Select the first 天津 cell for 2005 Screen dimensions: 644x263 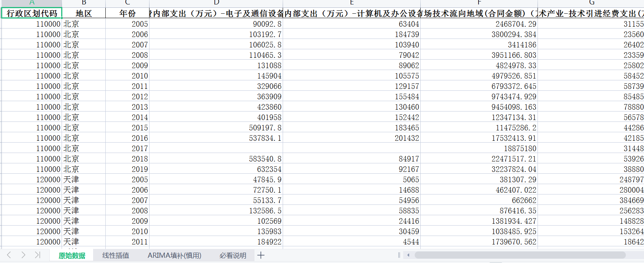click(83, 180)
